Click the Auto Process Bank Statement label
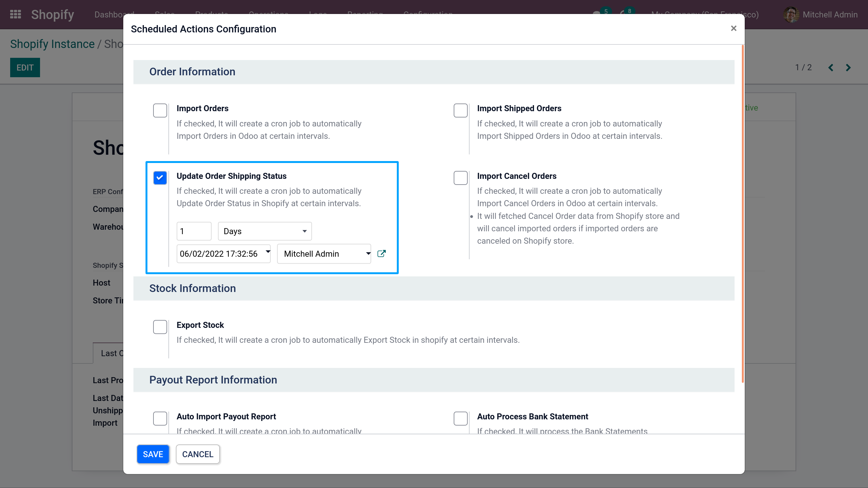Screen dimensions: 868x488 coord(532,417)
